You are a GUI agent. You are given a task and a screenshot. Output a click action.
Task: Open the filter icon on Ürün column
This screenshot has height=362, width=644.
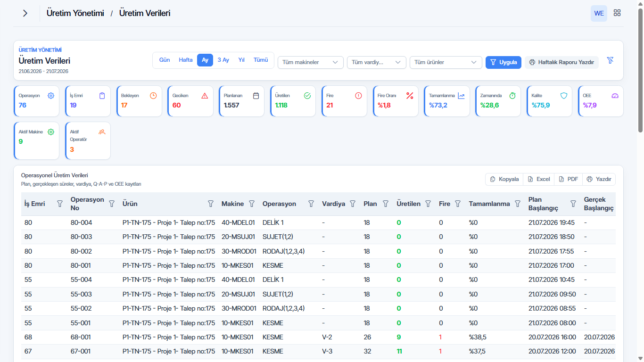click(x=211, y=204)
